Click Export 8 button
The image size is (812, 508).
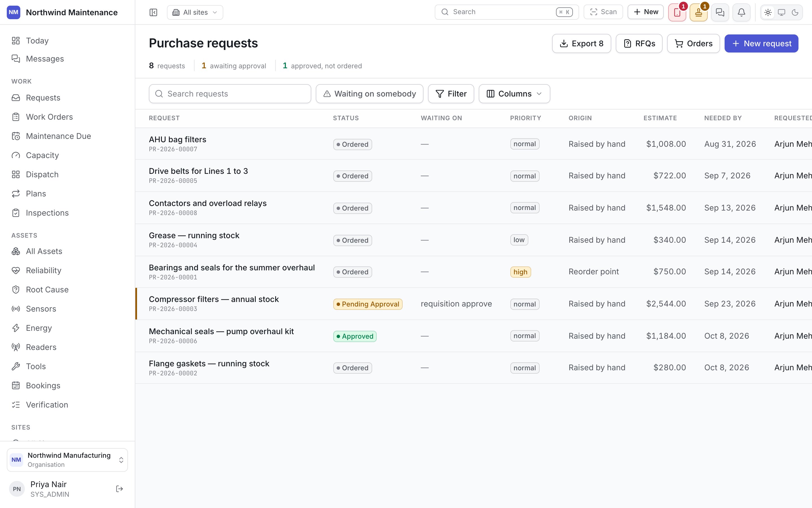(581, 43)
